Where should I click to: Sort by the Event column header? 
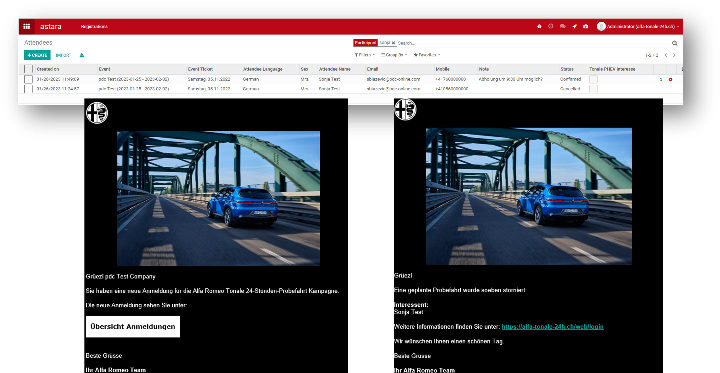coord(104,69)
